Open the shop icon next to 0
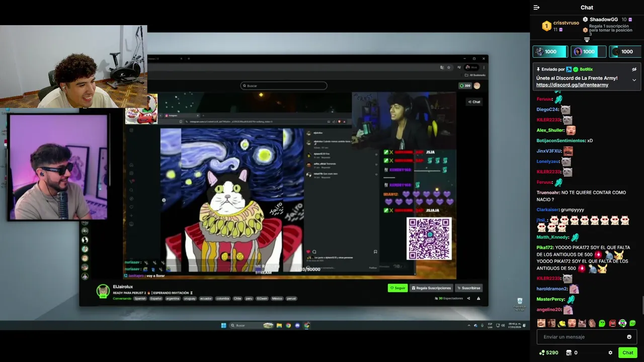This screenshot has width=644, height=362. pyautogui.click(x=569, y=352)
